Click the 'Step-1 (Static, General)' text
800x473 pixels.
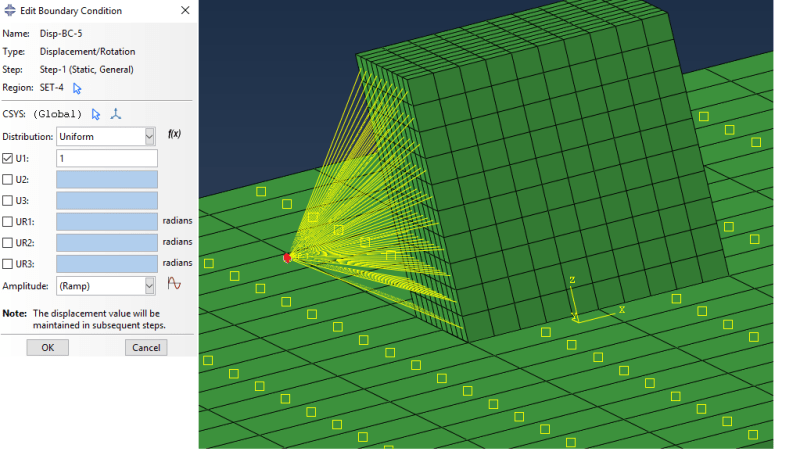pyautogui.click(x=87, y=69)
